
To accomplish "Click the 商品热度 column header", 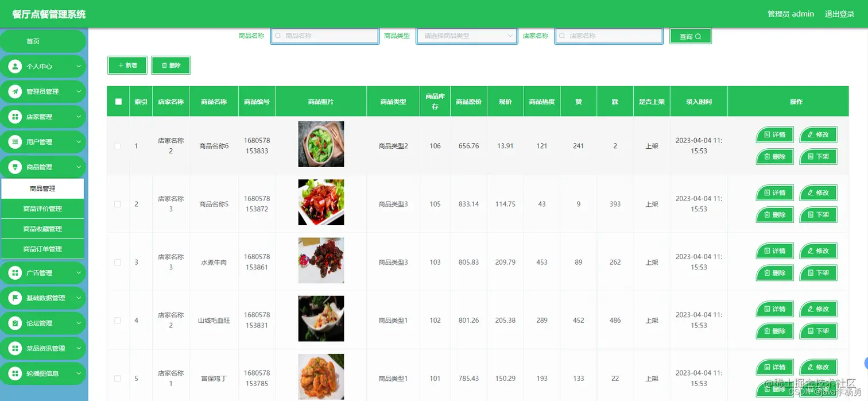I will tap(542, 102).
